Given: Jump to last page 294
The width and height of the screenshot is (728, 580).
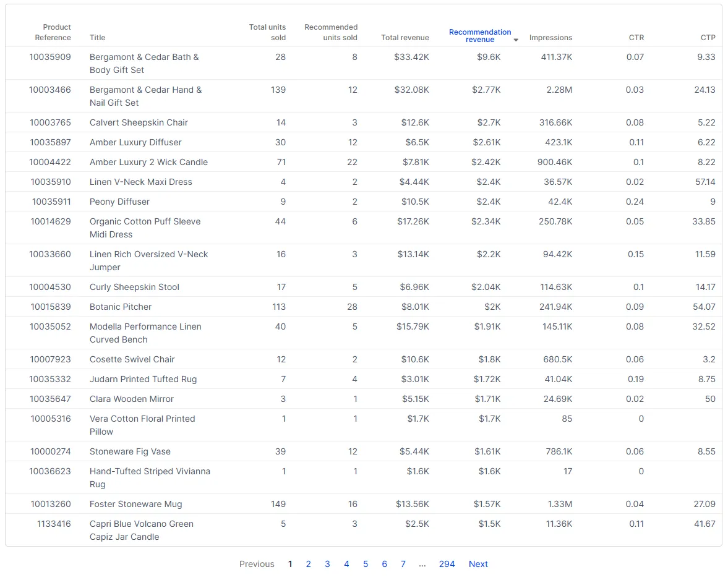Looking at the screenshot, I should (447, 564).
